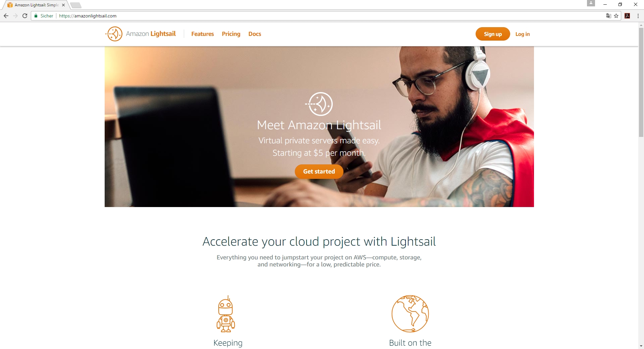View site security info via Sicher lock

tap(44, 16)
